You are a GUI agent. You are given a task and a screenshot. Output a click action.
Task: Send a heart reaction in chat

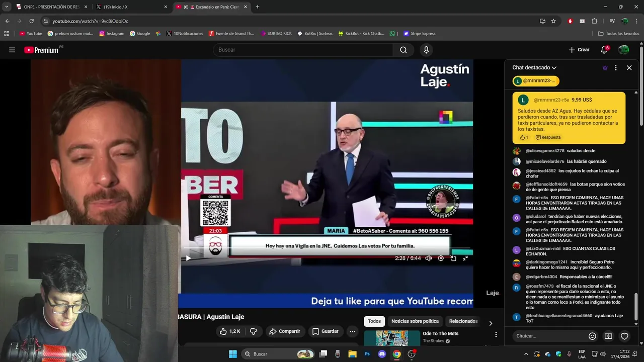tap(624, 336)
